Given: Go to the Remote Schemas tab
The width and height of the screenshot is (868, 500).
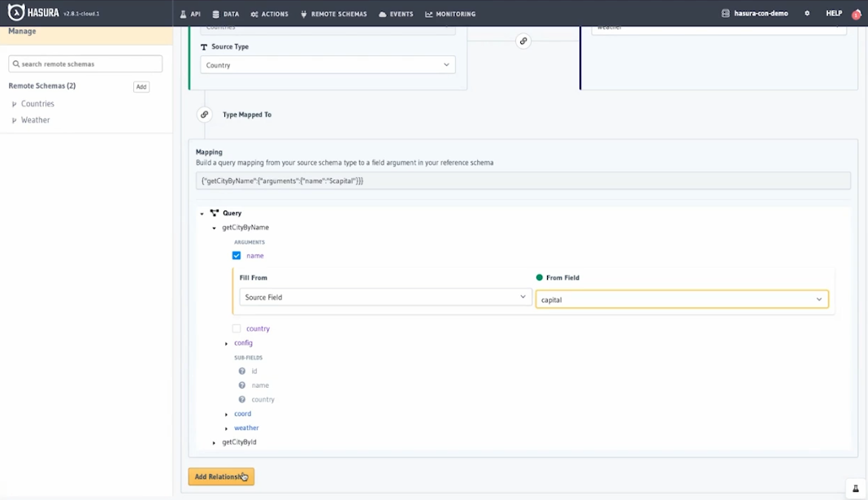Looking at the screenshot, I should [x=333, y=14].
